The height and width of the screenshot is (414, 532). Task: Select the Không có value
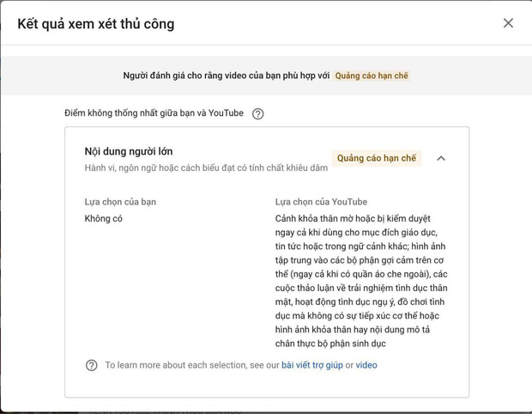(104, 219)
